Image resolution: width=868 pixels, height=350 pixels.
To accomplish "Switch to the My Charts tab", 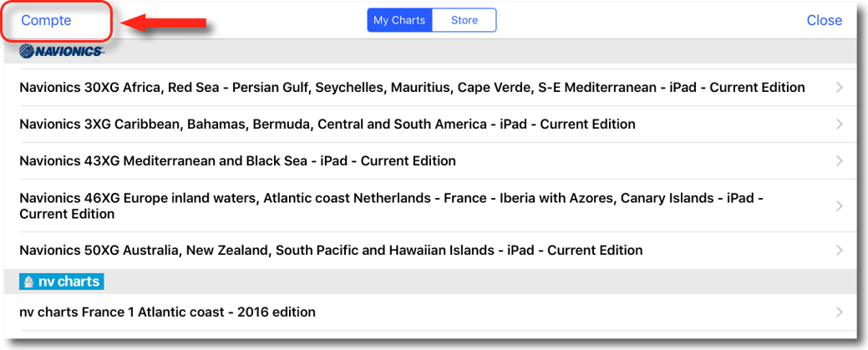I will pos(399,21).
